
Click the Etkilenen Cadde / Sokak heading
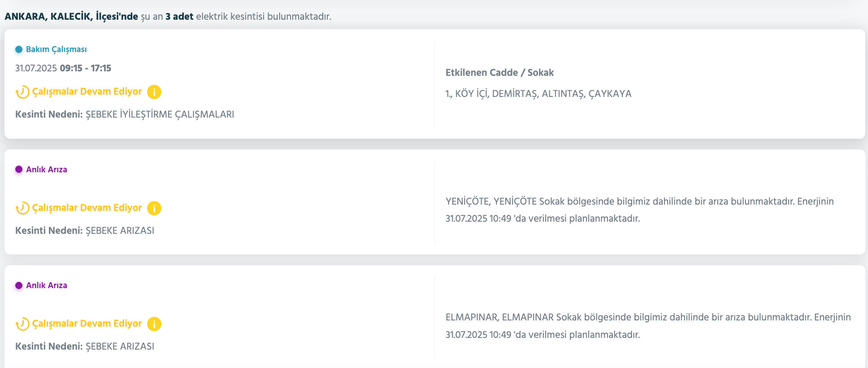499,73
